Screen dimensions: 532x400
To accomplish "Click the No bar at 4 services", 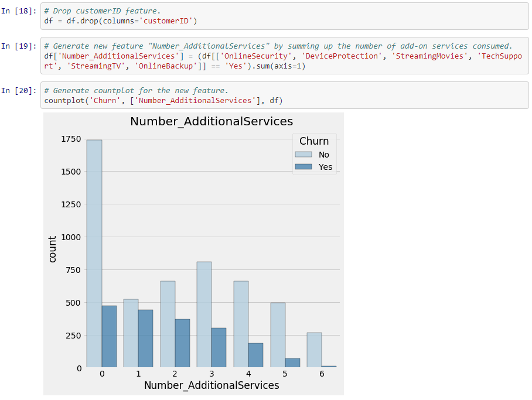I will click(241, 324).
